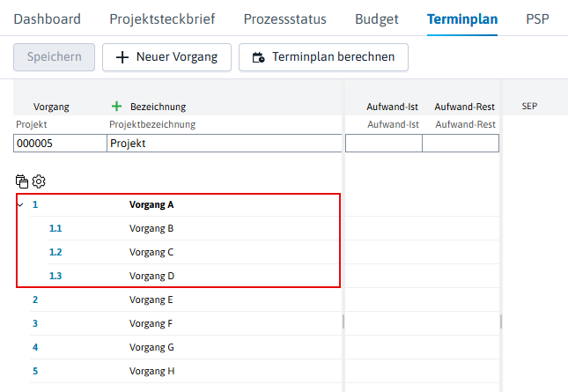Click the splitter handle beside the Bezeichnung column
The width and height of the screenshot is (568, 392).
pos(343,322)
